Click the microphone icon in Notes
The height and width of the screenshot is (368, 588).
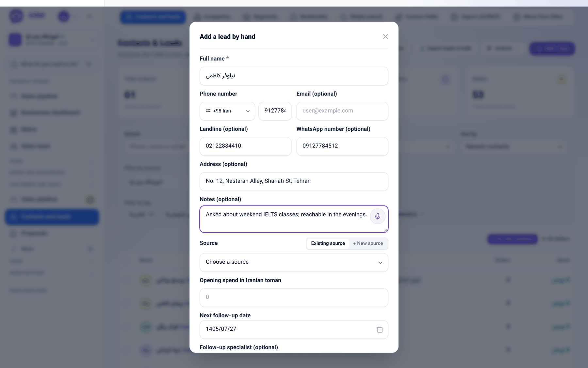(378, 216)
